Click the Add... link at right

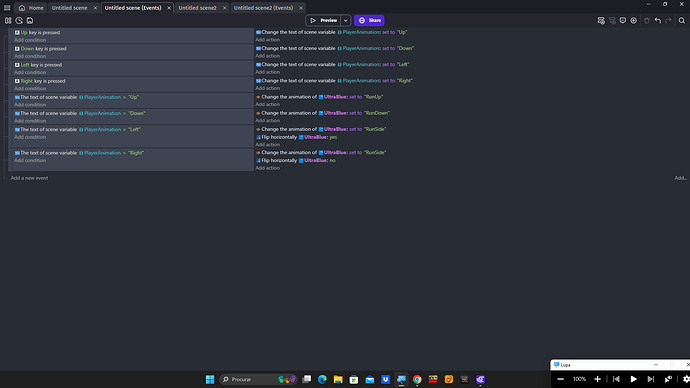coord(681,178)
